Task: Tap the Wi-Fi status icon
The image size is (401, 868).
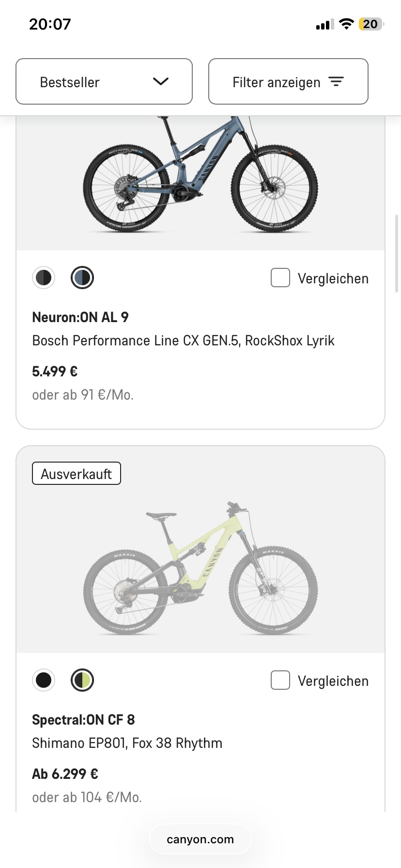Action: click(x=346, y=24)
